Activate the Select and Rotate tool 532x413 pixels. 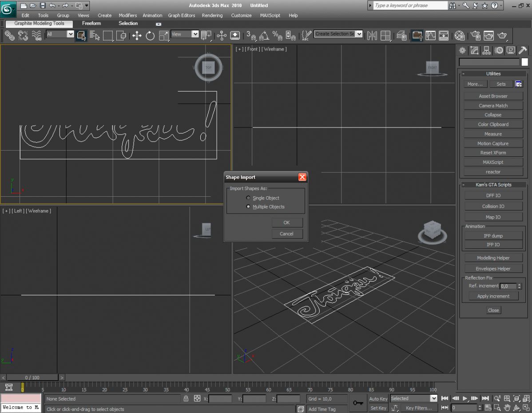coord(150,35)
